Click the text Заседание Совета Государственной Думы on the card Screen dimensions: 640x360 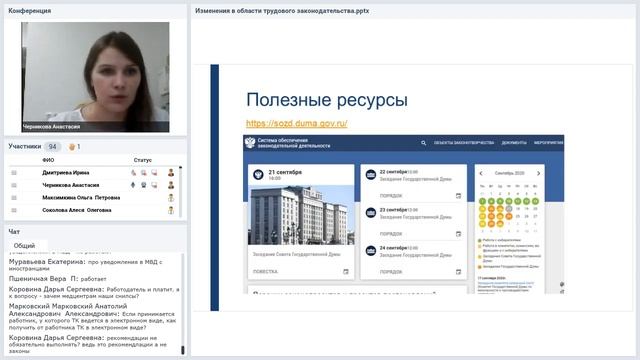[x=296, y=254]
